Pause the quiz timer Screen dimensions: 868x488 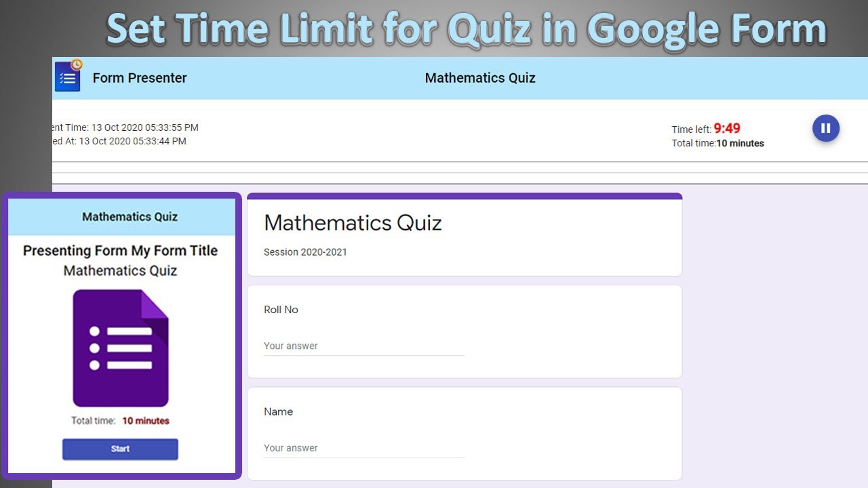[x=825, y=128]
